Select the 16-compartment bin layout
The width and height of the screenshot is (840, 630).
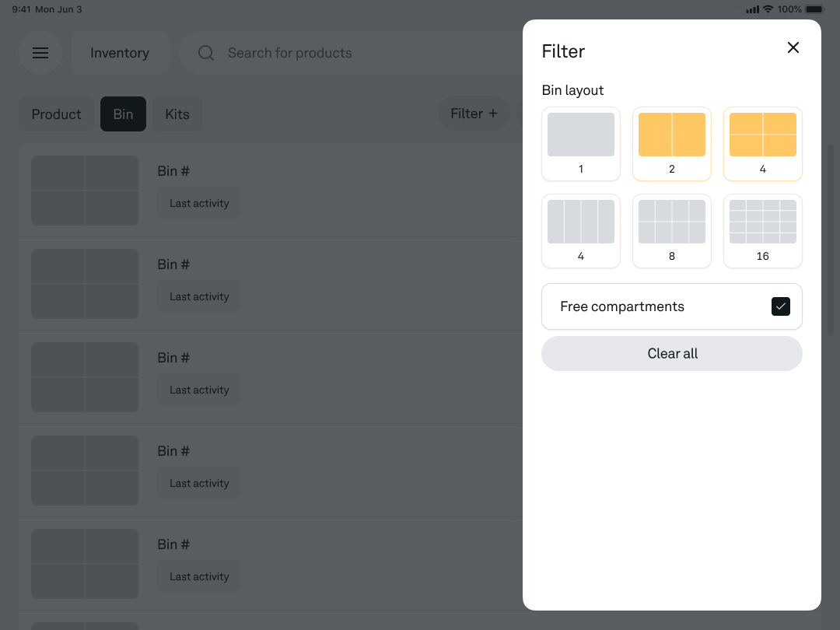[x=763, y=231]
